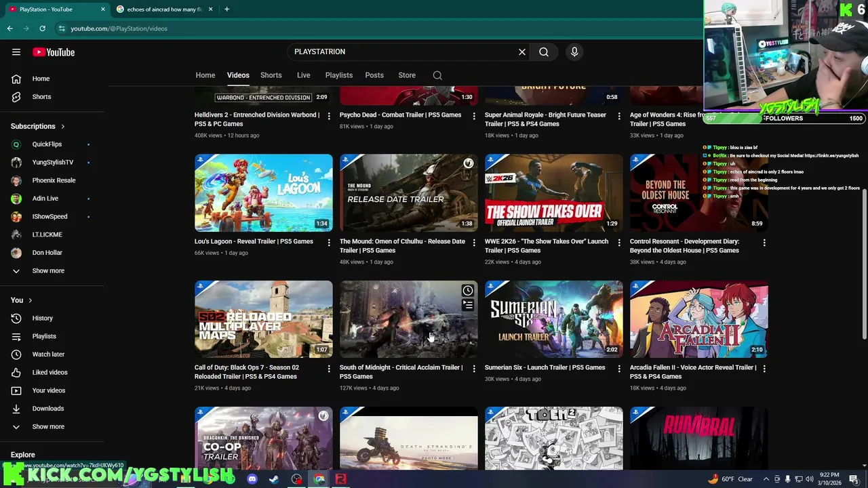Open options for the Helldivers 2 video
The height and width of the screenshot is (488, 868).
tap(329, 116)
